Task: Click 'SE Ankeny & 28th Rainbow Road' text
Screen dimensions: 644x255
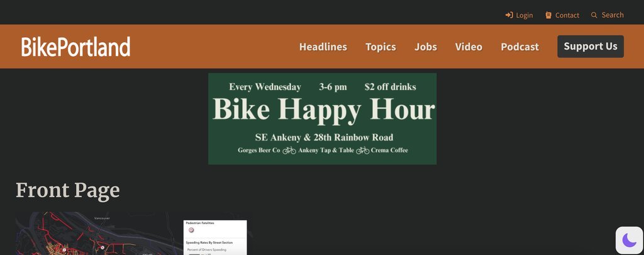Action: coord(324,137)
